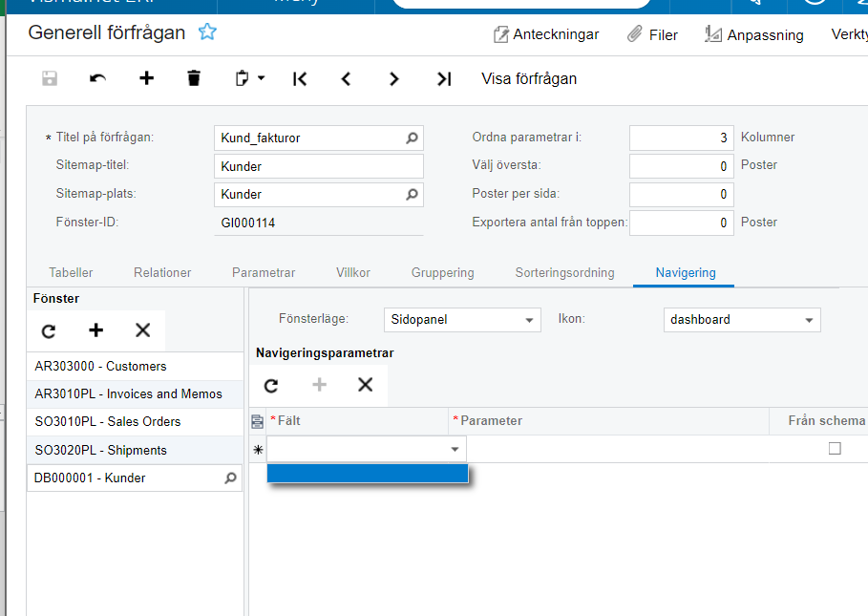This screenshot has height=616, width=868.
Task: Go to the previous record
Action: (x=346, y=79)
